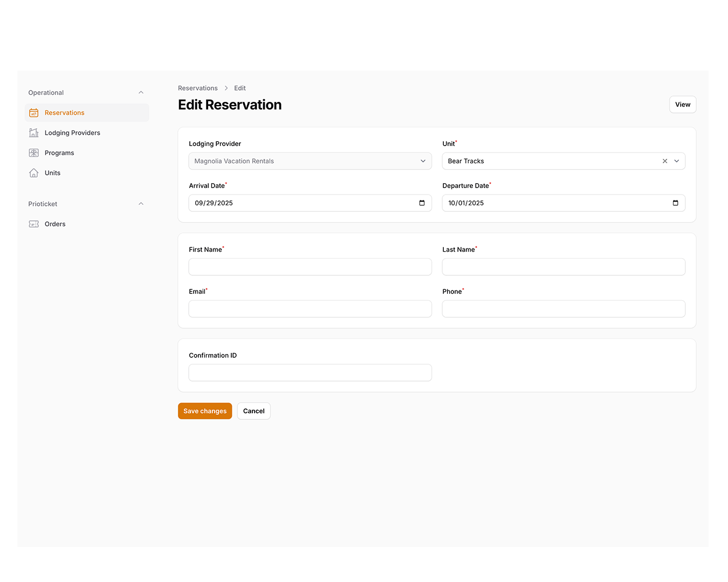Open the Lodging Provider dropdown
The image size is (728, 582).
[310, 161]
